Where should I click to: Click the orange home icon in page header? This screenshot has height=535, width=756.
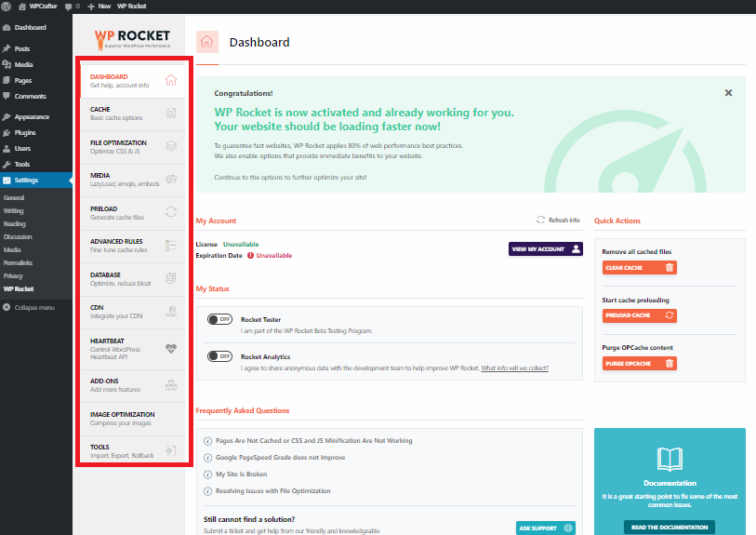206,42
